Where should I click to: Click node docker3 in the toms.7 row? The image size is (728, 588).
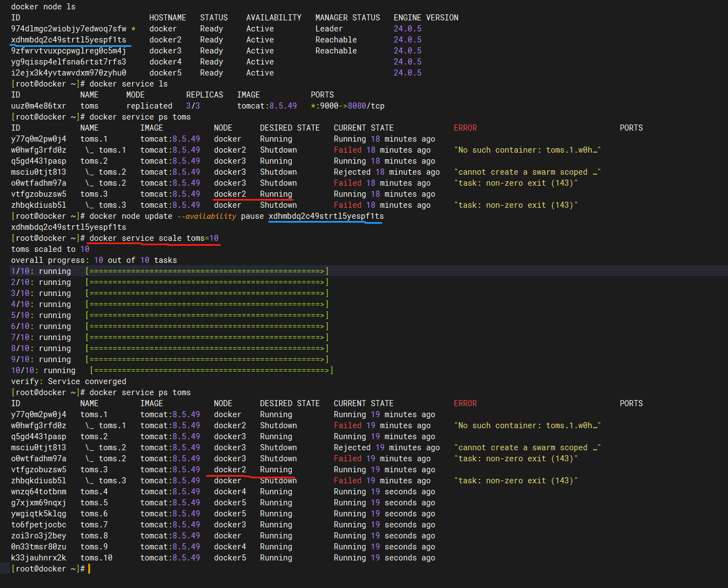coord(230,525)
